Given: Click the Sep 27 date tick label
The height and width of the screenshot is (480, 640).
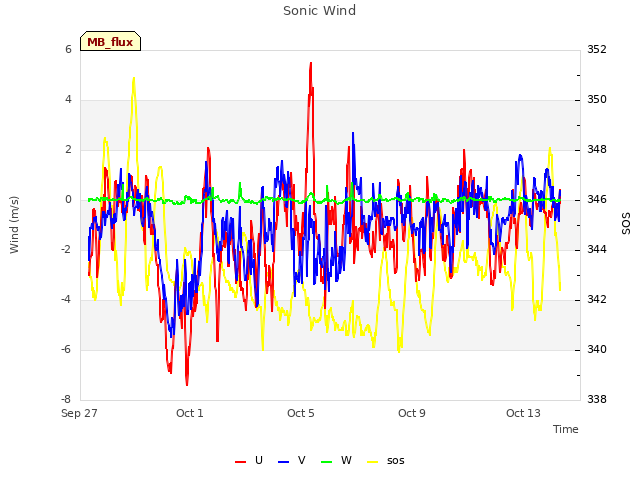Looking at the screenshot, I should pos(79,413).
